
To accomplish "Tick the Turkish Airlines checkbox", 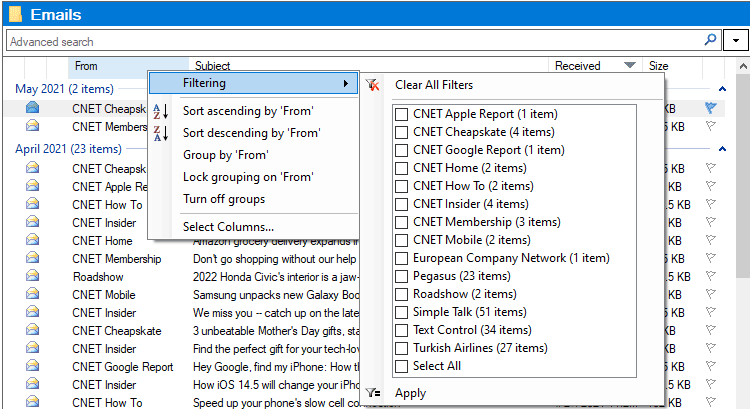I will coord(402,349).
